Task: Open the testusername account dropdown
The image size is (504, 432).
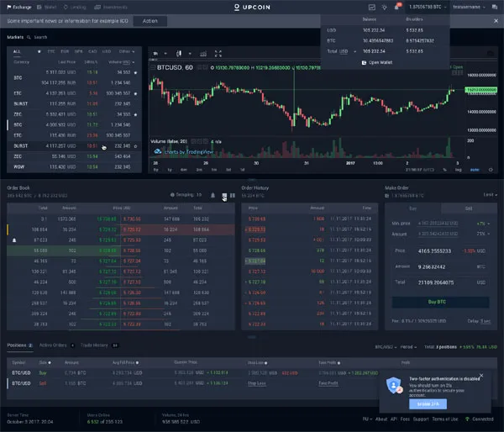Action: coord(469,7)
